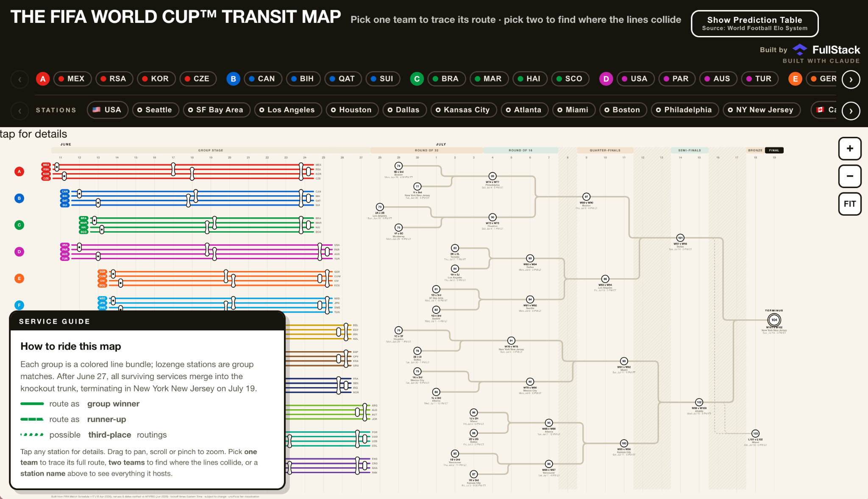Viewport: 868px width, 499px height.
Task: Open match 74 station in Boston
Action: point(398,166)
